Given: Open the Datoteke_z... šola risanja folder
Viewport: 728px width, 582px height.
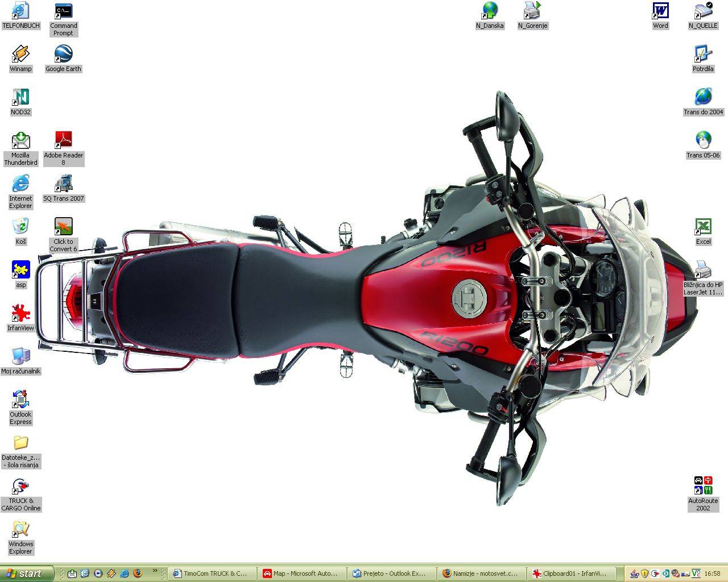Looking at the screenshot, I should click(20, 451).
